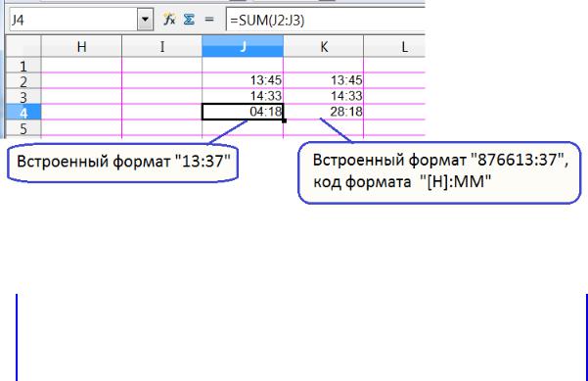The width and height of the screenshot is (588, 381).
Task: Click cell K3 with 14:33
Action: coord(323,96)
